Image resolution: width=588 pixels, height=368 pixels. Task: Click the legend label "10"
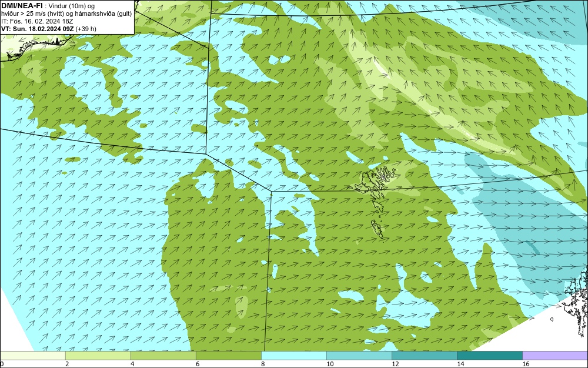pos(330,364)
